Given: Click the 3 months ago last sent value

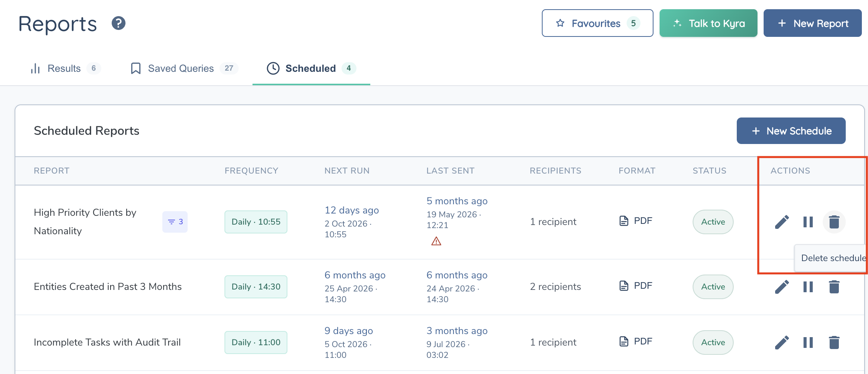Looking at the screenshot, I should (x=457, y=331).
